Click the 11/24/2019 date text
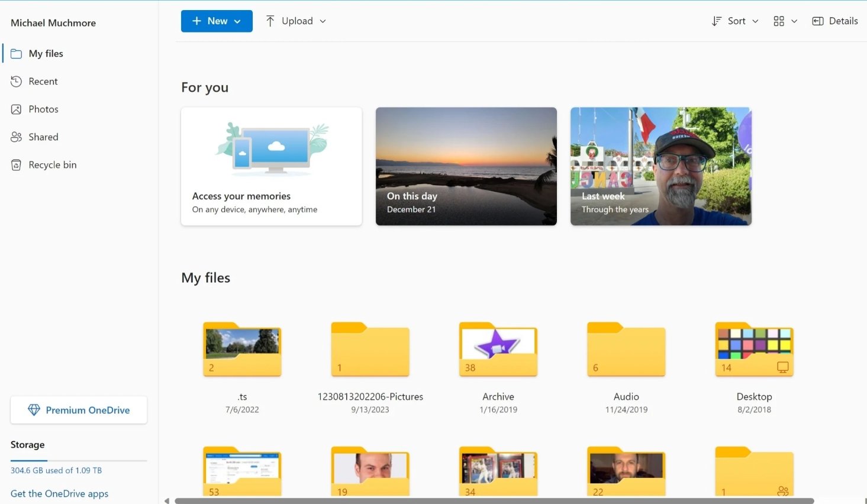 pos(626,409)
